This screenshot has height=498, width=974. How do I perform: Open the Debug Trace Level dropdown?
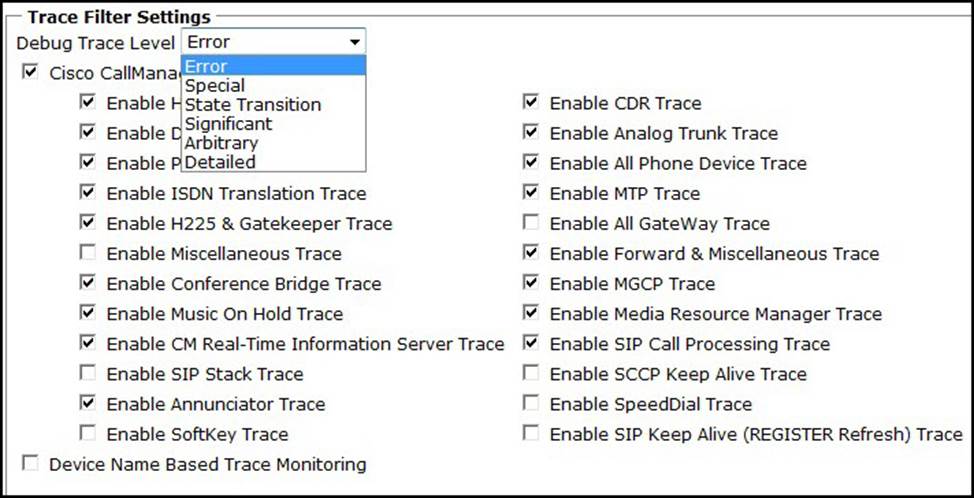pyautogui.click(x=354, y=42)
